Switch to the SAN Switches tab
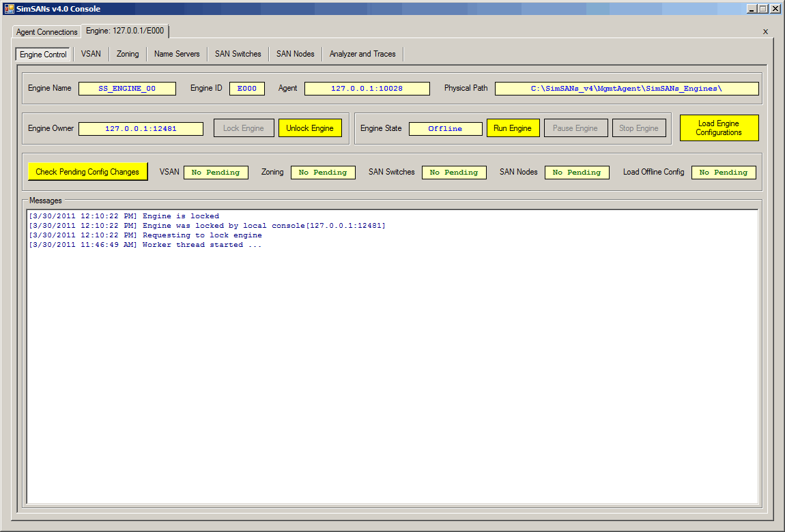 pos(238,54)
